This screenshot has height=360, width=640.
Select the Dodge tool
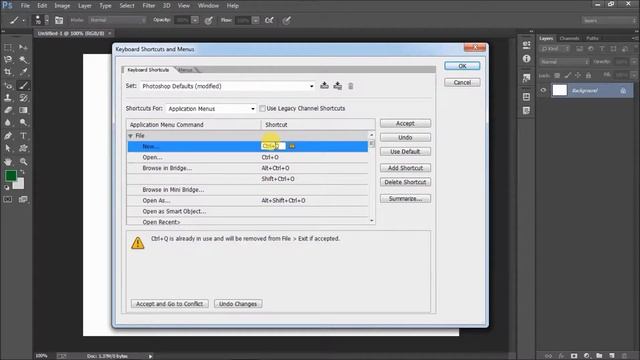(23, 122)
